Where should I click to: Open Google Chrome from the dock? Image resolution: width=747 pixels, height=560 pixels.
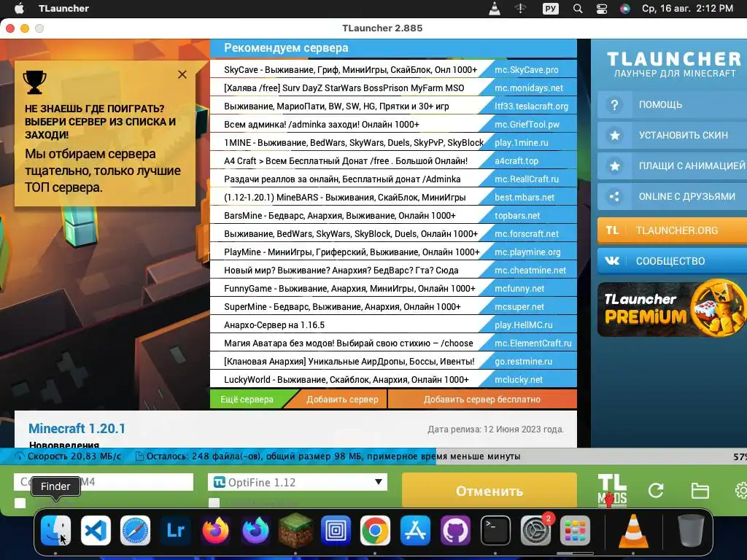point(375,530)
